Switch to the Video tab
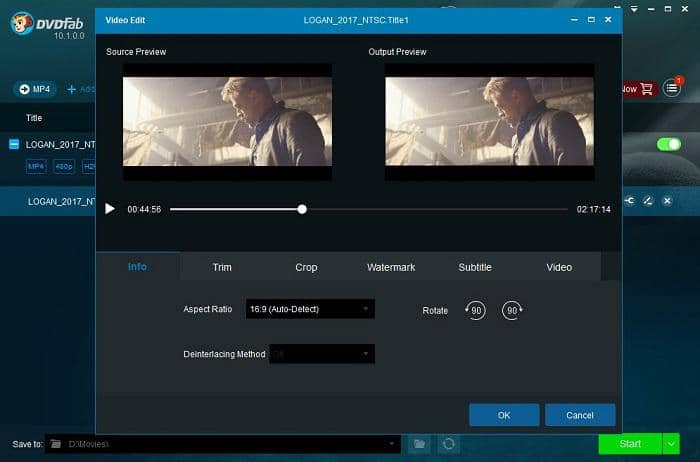 [559, 267]
